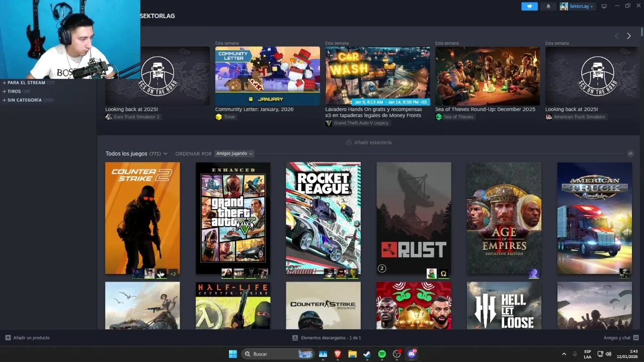The height and width of the screenshot is (362, 644).
Task: Click the circled '2' badge on Rust cover
Action: (382, 268)
